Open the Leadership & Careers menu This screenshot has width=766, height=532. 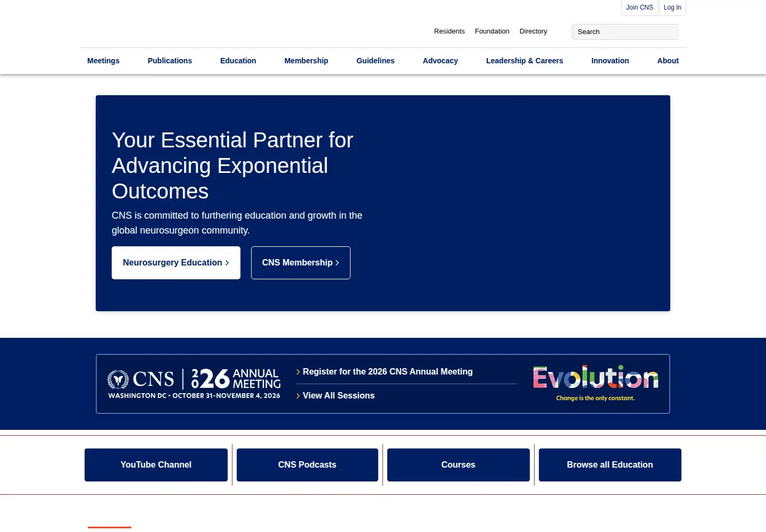524,61
